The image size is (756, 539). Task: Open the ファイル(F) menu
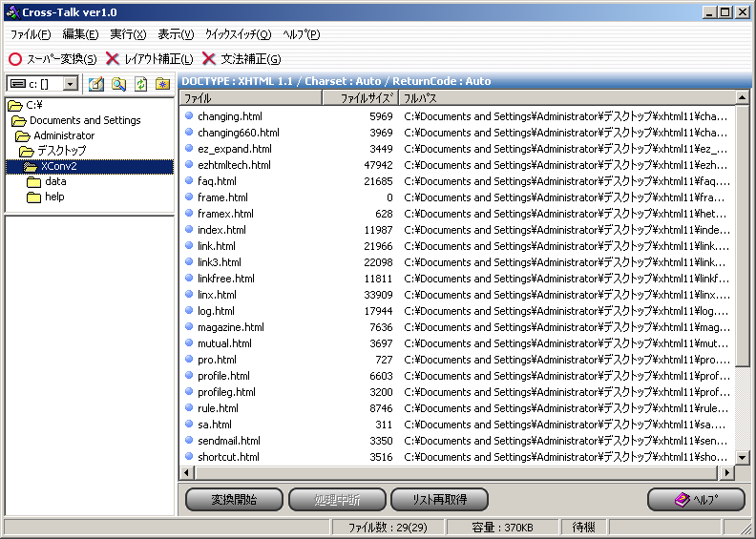click(31, 34)
